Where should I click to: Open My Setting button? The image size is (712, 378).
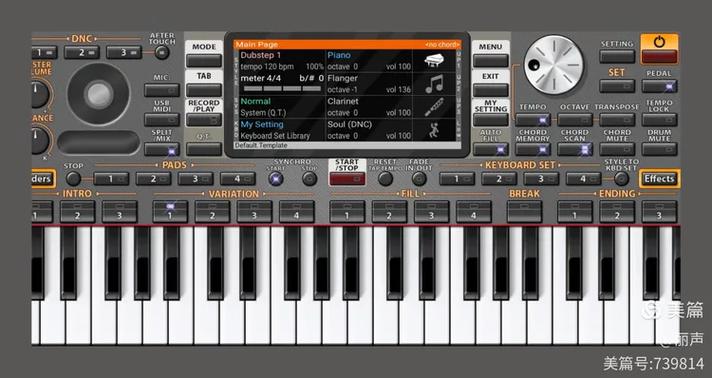(490, 120)
